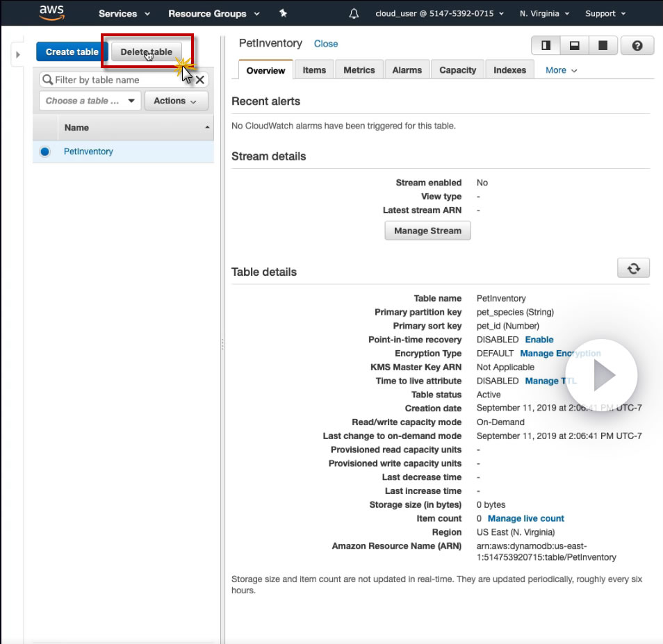Click the Not Applicable KMS value
This screenshot has width=663, height=644.
pyautogui.click(x=505, y=367)
